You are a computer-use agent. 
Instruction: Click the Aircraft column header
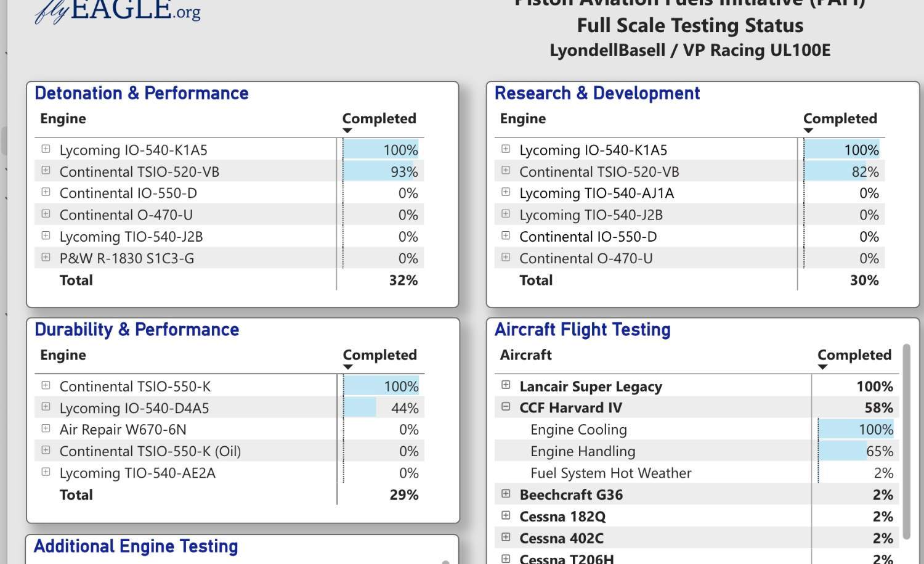525,355
